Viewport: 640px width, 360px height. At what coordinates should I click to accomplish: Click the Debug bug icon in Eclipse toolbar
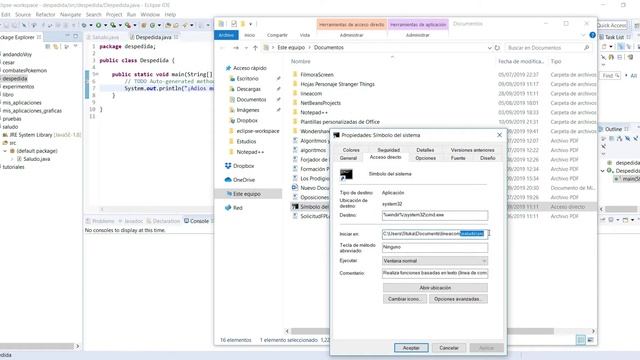point(84,25)
